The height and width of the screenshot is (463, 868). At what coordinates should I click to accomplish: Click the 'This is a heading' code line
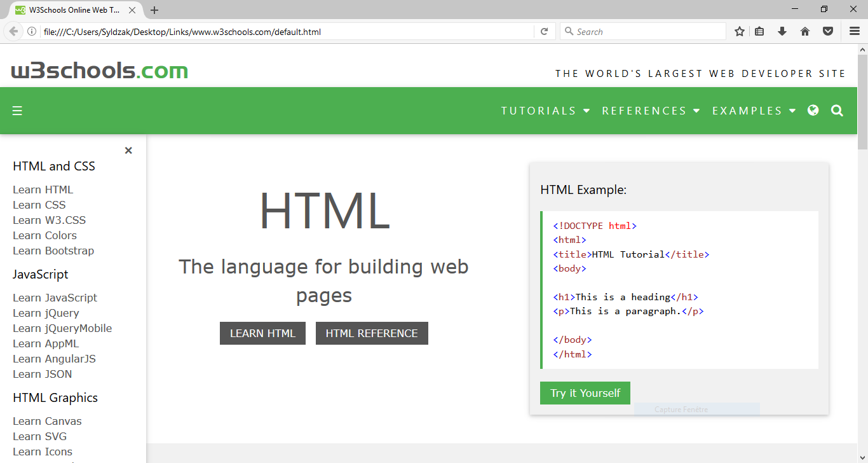[x=626, y=297]
